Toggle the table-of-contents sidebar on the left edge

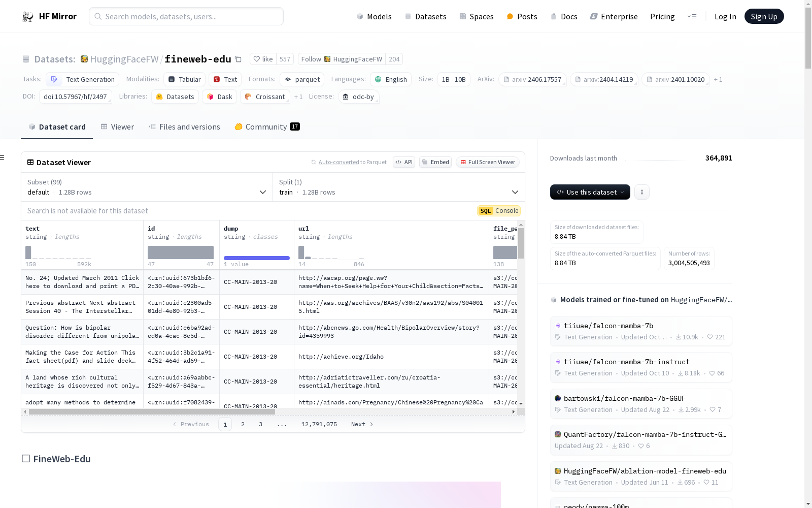[3, 157]
